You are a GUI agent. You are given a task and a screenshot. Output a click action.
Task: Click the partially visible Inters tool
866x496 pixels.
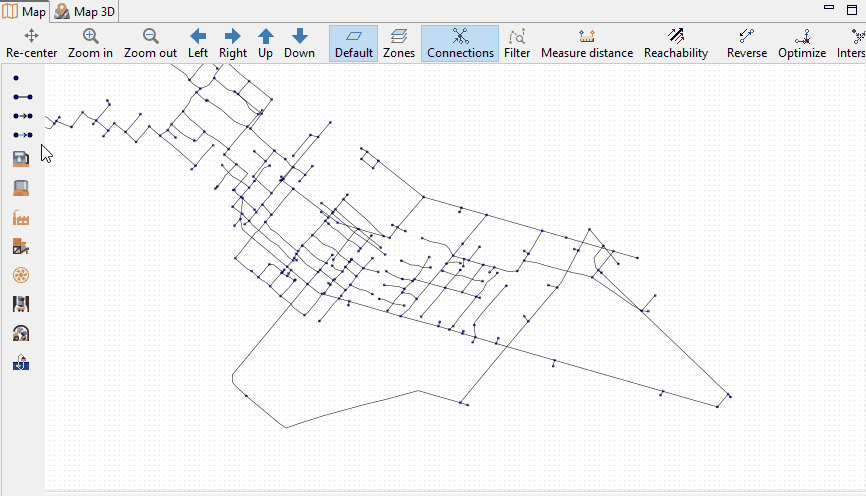(x=851, y=44)
